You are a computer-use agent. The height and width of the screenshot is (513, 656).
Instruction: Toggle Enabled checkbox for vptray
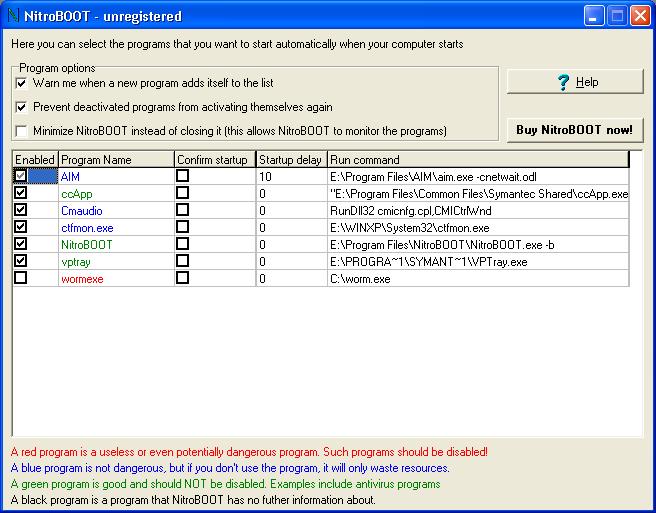click(x=20, y=261)
